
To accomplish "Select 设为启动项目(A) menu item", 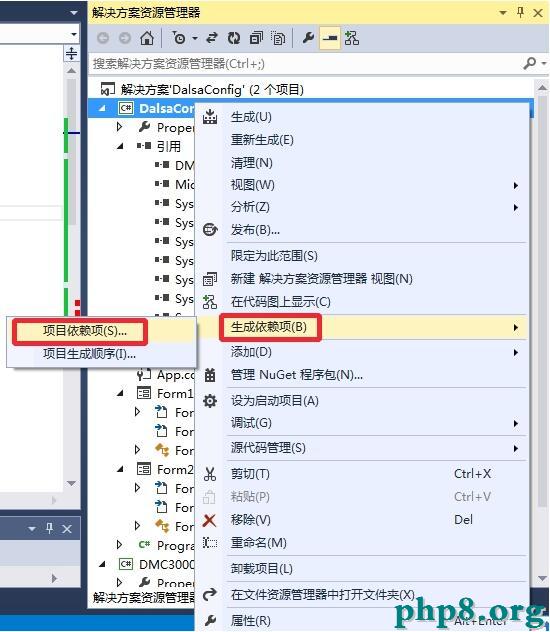I will click(361, 401).
